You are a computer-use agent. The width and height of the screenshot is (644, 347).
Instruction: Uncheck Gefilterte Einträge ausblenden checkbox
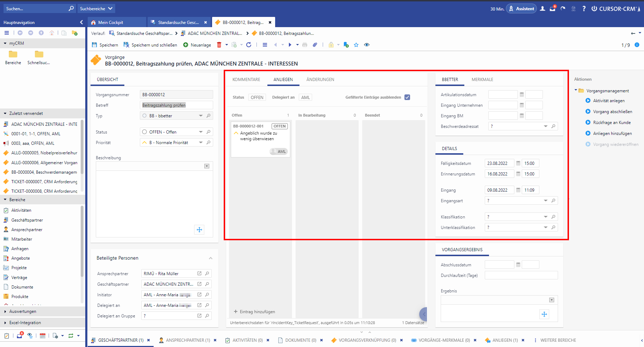click(x=407, y=97)
